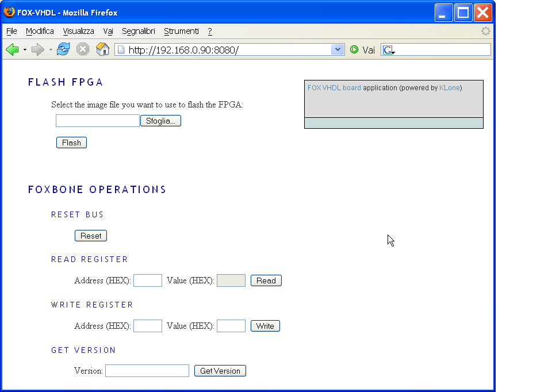Image resolution: width=552 pixels, height=392 pixels.
Task: Close the Firefox window
Action: (483, 13)
